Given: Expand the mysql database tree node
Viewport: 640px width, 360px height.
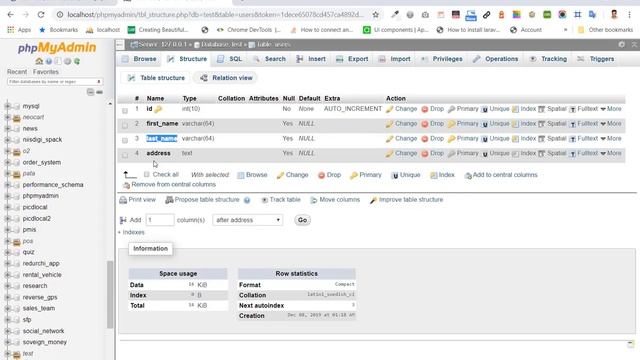Looking at the screenshot, I should [x=7, y=106].
